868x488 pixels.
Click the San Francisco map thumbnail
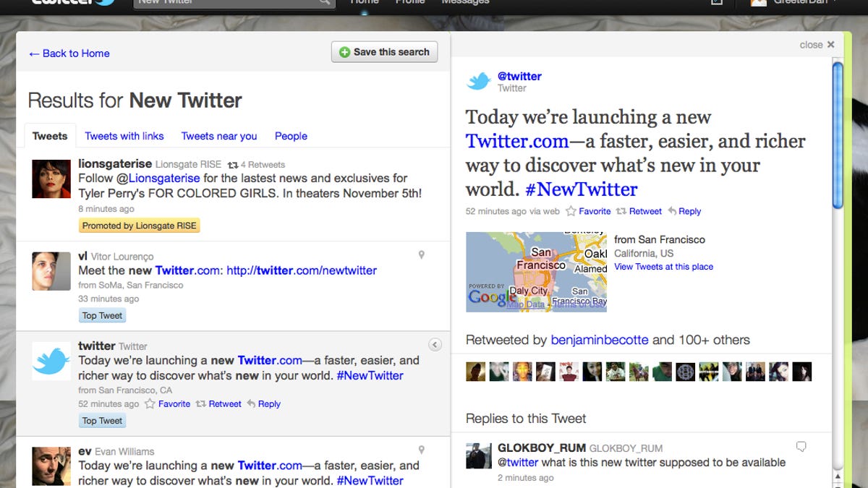coord(536,272)
